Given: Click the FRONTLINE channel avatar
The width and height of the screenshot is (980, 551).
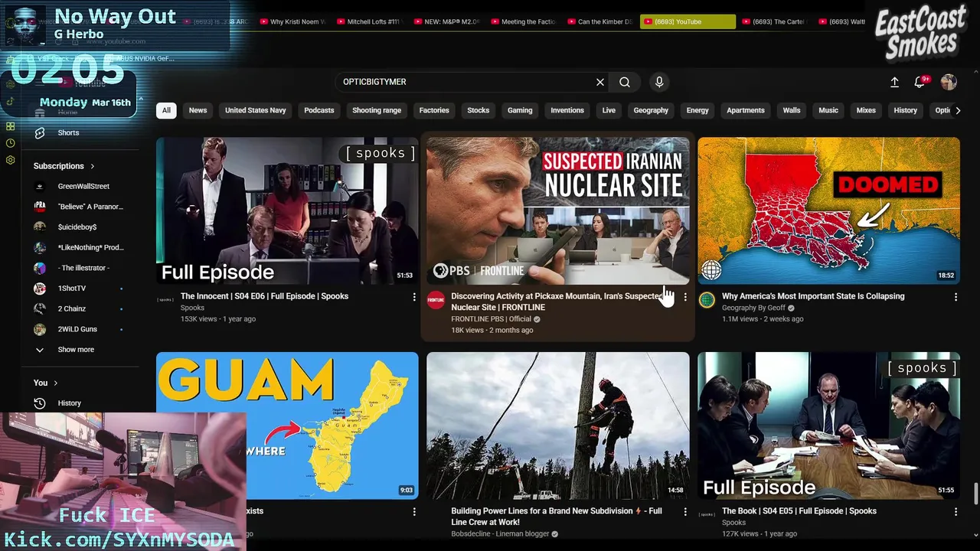Looking at the screenshot, I should click(x=436, y=300).
